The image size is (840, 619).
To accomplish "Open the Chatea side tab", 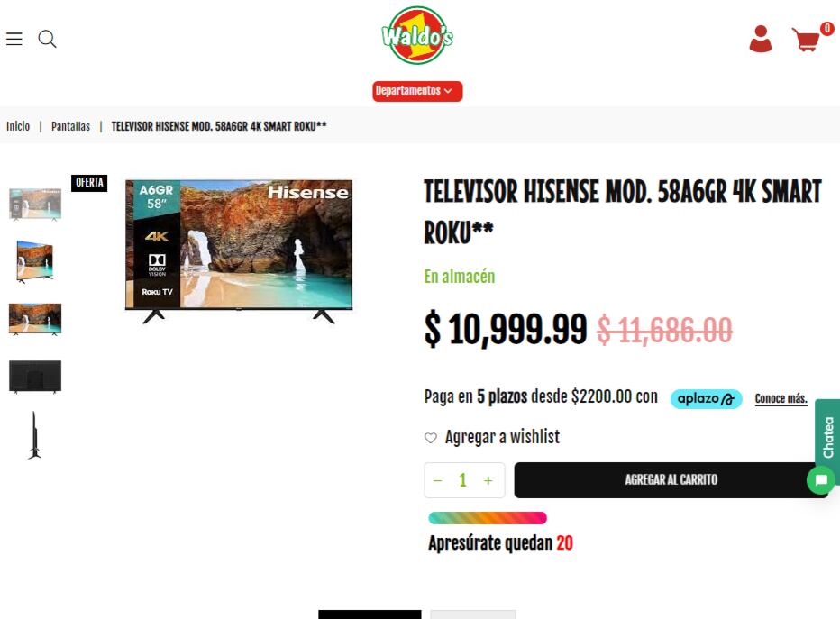I will (827, 436).
